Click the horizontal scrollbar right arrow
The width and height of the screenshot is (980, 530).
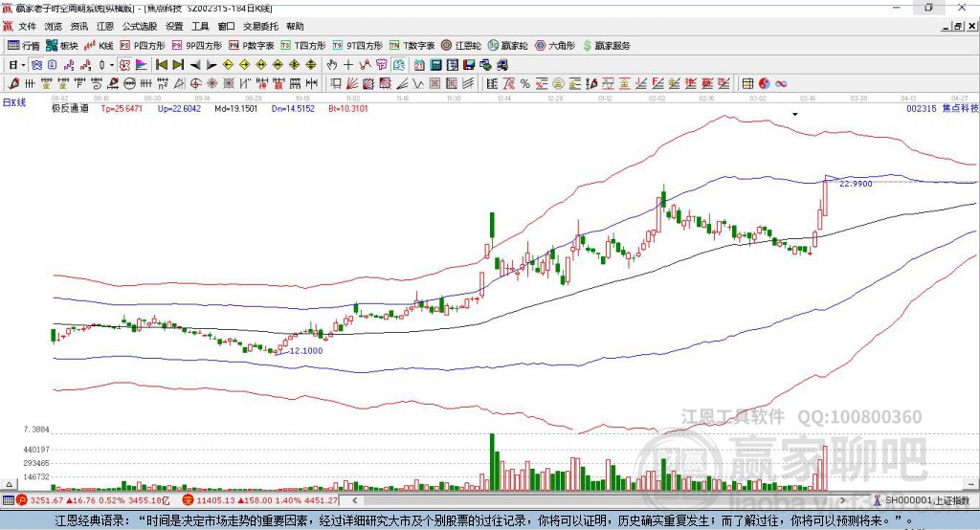(842, 500)
